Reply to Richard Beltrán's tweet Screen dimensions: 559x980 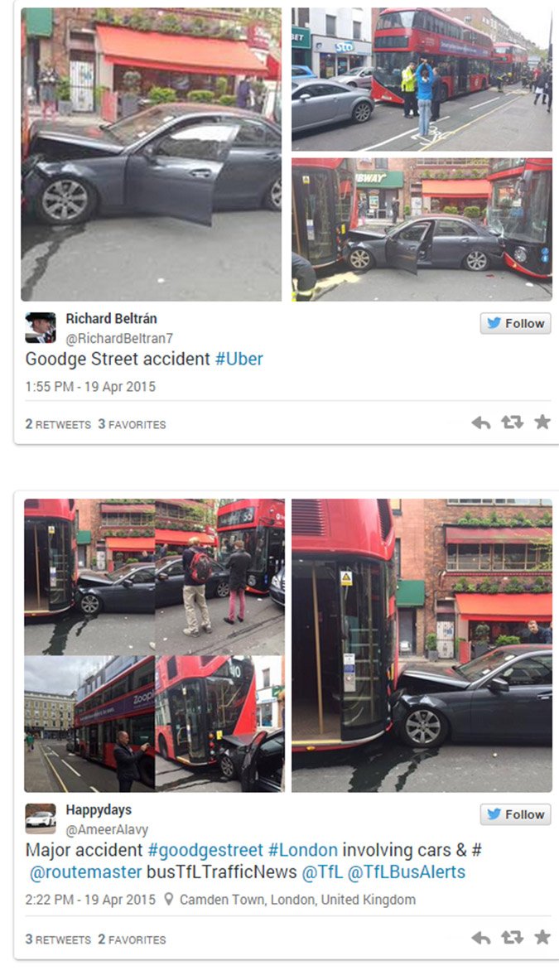(x=481, y=423)
